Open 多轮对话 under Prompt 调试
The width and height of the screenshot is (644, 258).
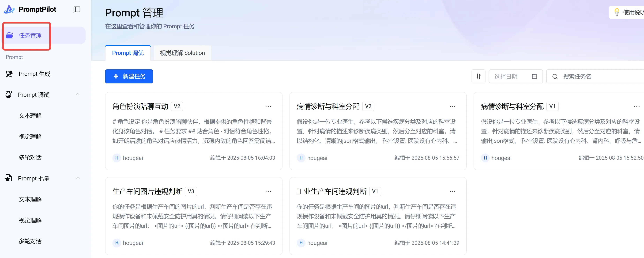[30, 157]
